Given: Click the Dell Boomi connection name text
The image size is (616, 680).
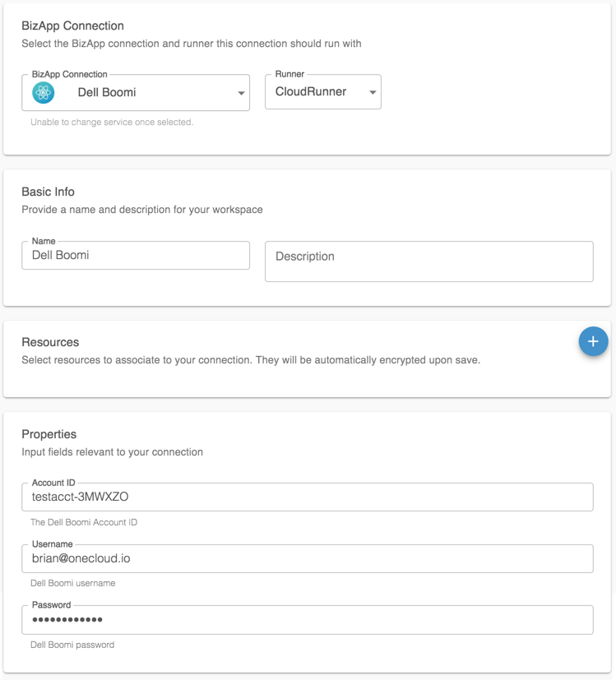Looking at the screenshot, I should pos(107,93).
